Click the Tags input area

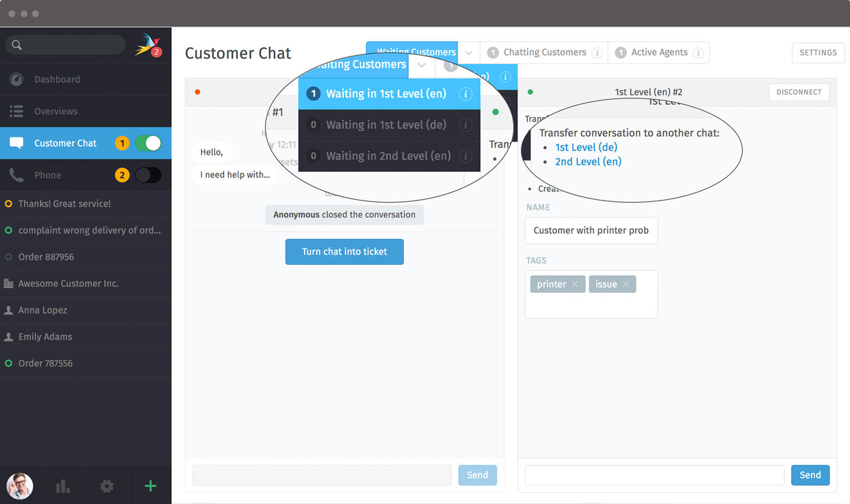[x=592, y=294]
